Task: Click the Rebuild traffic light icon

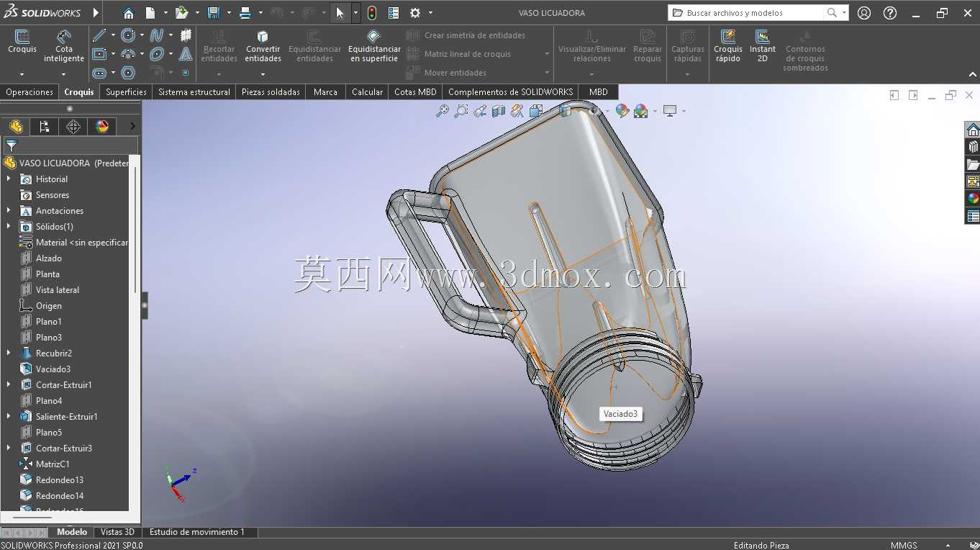Action: (372, 13)
